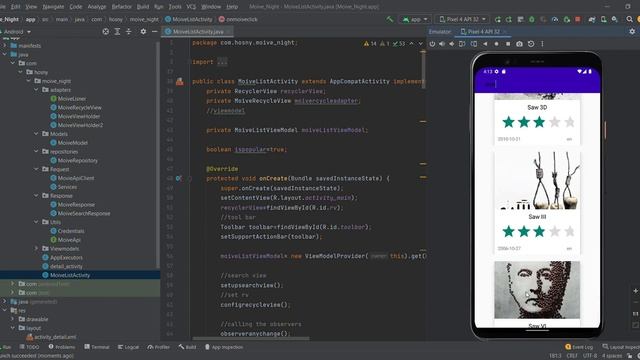Viewport: 640px width, 360px height.
Task: Collapse the Response package
Action: pos(36,196)
